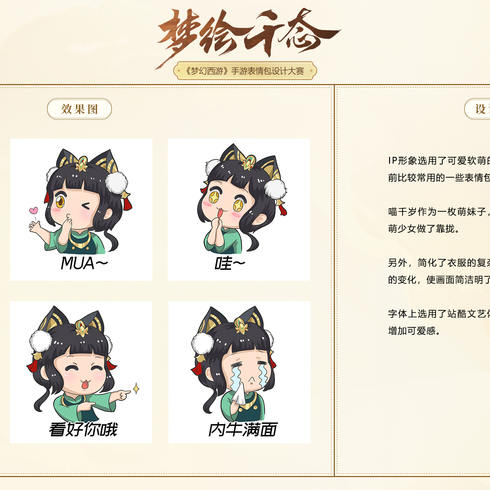Viewport: 490px width, 490px height.
Task: Click the partially visible 设计 label badge
Action: pyautogui.click(x=477, y=109)
